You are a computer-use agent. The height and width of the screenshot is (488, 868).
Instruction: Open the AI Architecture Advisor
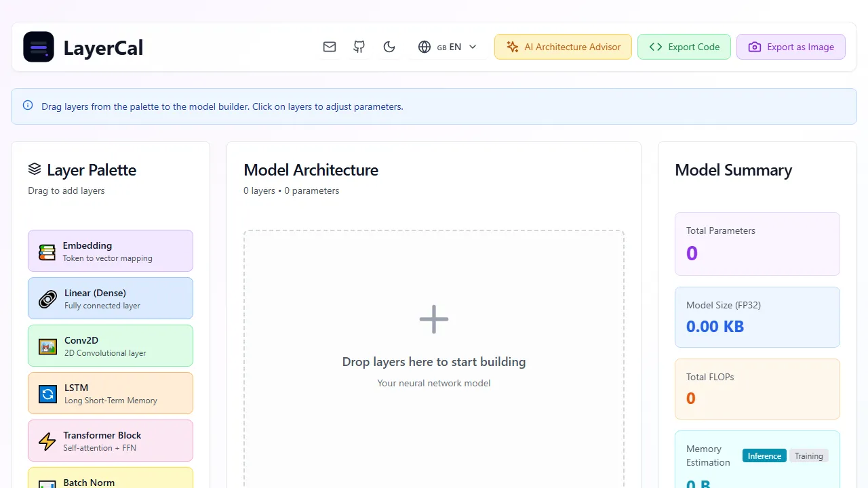pyautogui.click(x=563, y=47)
